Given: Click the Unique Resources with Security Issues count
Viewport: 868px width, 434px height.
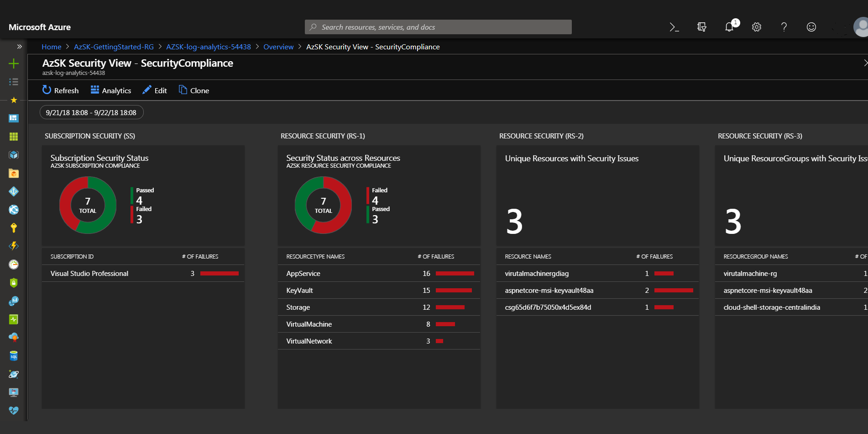Looking at the screenshot, I should pos(514,222).
